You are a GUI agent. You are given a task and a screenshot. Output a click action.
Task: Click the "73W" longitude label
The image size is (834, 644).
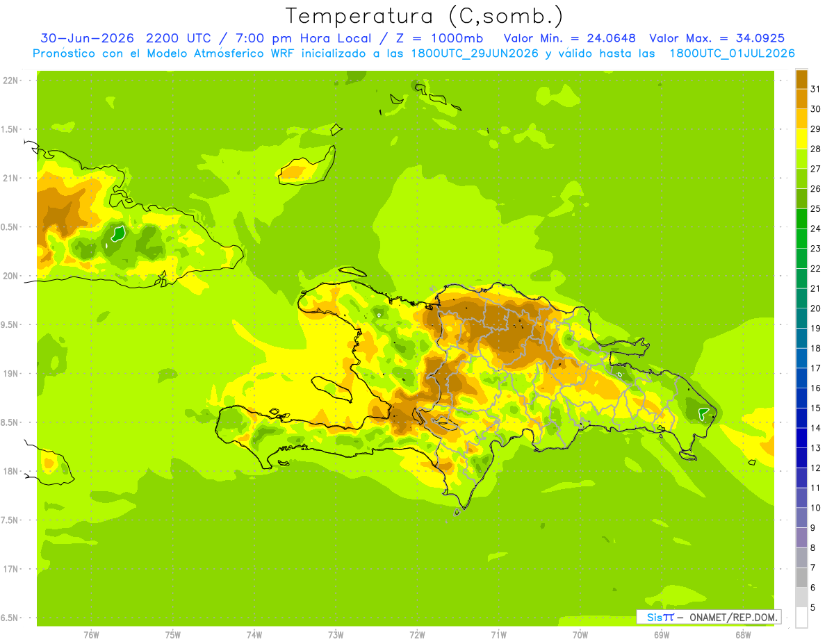(x=336, y=635)
